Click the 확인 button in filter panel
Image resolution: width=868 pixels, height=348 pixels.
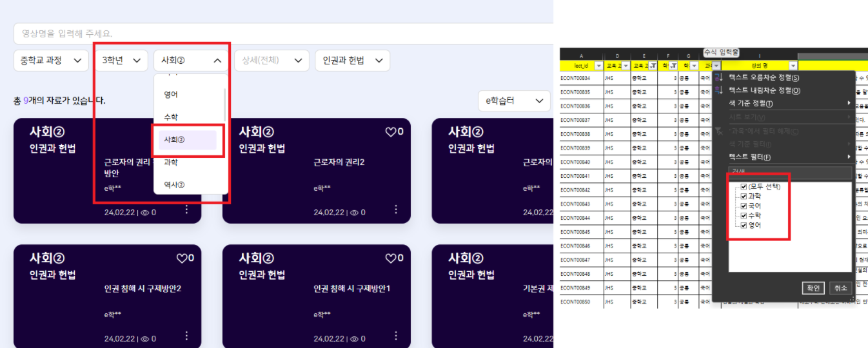click(813, 288)
